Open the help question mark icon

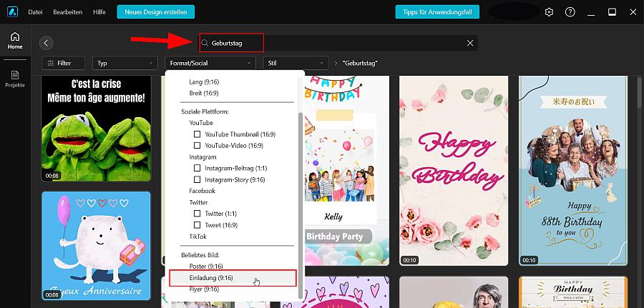point(570,12)
